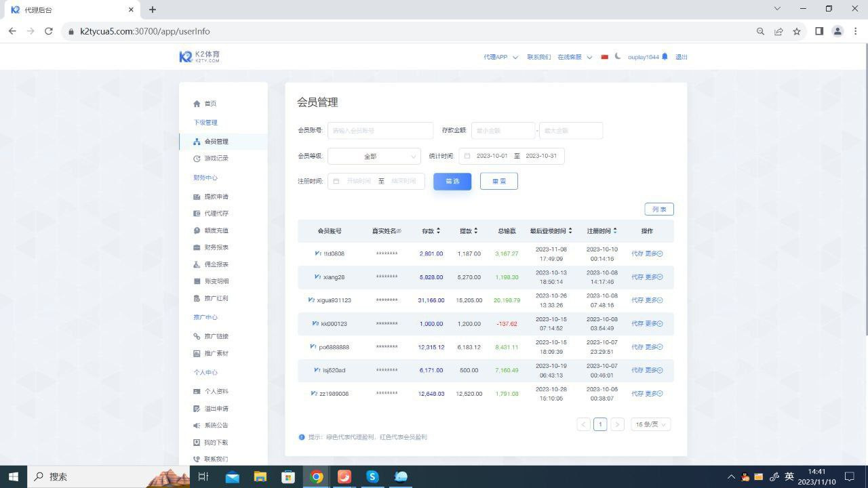Expand 更多 for member kk000123
Image resolution: width=868 pixels, height=488 pixels.
[654, 324]
